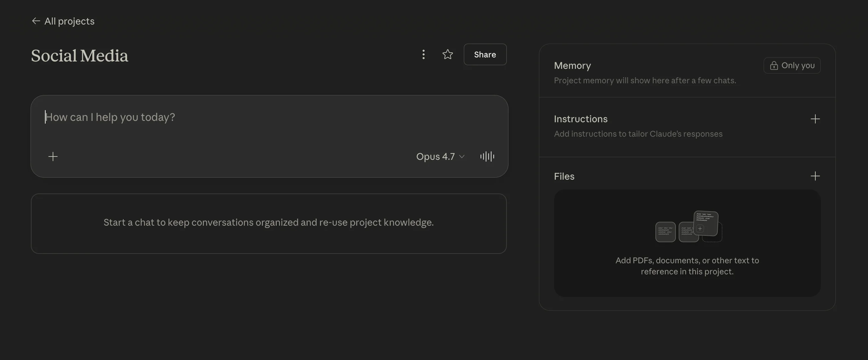Screen dimensions: 868x360
Task: Open the Opus 4.7 model selector
Action: (440, 156)
